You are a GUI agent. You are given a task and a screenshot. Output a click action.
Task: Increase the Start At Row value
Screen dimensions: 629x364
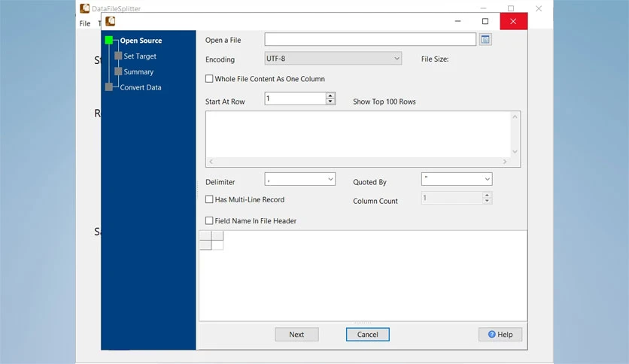coord(330,96)
